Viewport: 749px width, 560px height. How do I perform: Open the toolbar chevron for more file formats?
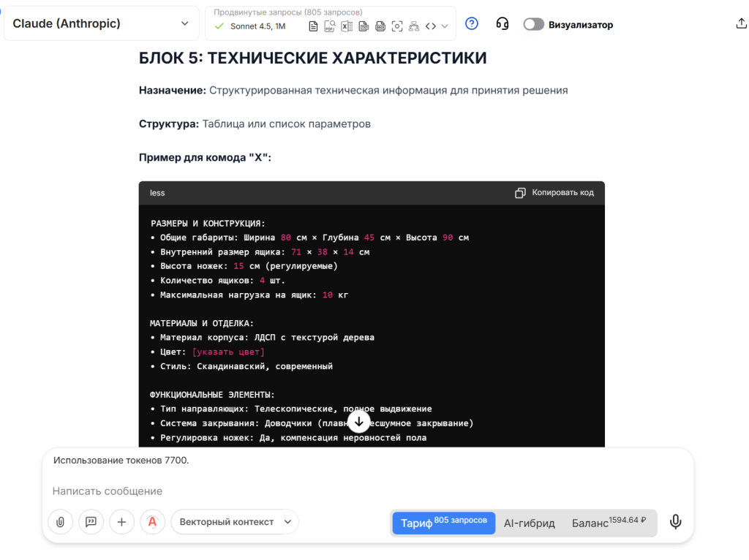coord(444,26)
